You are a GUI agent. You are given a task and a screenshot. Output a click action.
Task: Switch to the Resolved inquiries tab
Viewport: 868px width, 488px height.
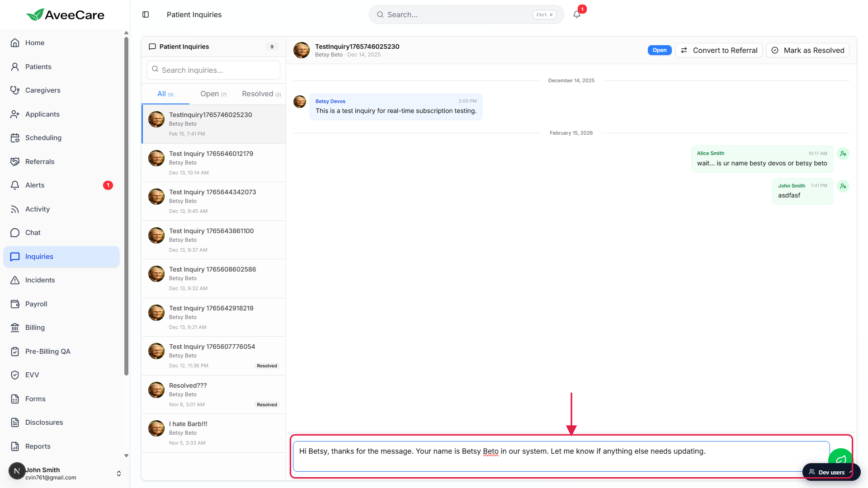261,94
